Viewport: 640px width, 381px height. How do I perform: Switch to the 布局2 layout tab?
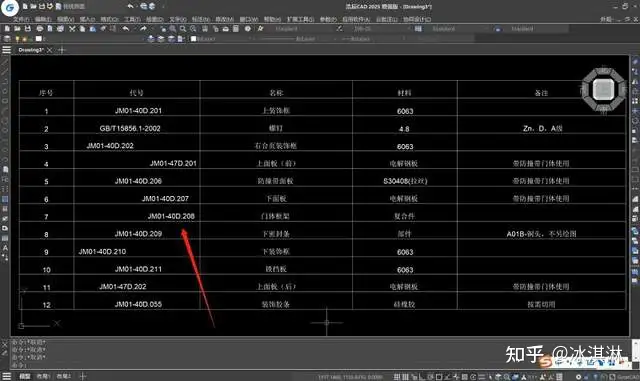(63, 376)
